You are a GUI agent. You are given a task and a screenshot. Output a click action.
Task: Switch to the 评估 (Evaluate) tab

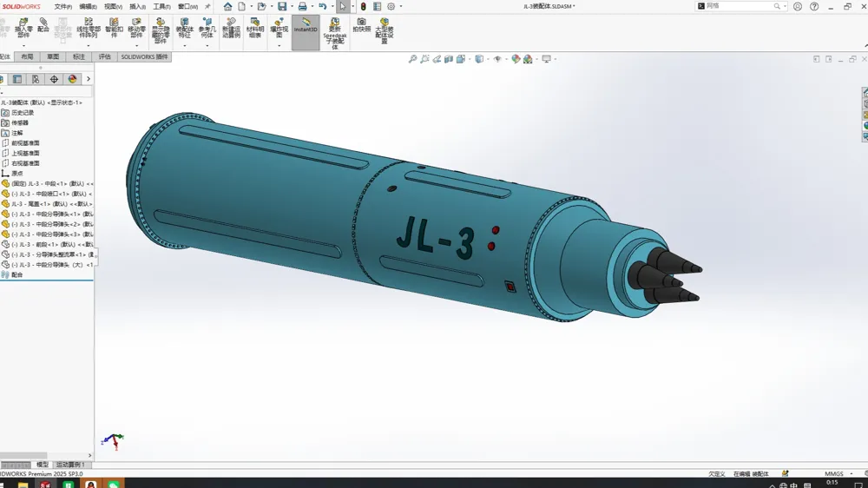pyautogui.click(x=105, y=56)
